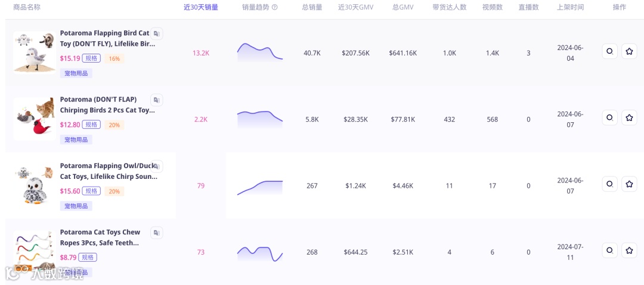
Task: Click 宠物用品 tag under Flapping Bird Cat Toy
Action: (x=76, y=73)
